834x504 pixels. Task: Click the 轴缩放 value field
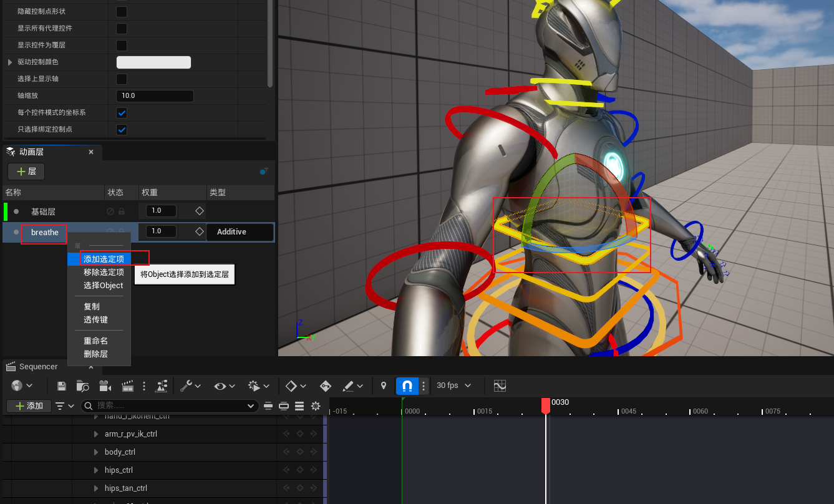coord(155,96)
